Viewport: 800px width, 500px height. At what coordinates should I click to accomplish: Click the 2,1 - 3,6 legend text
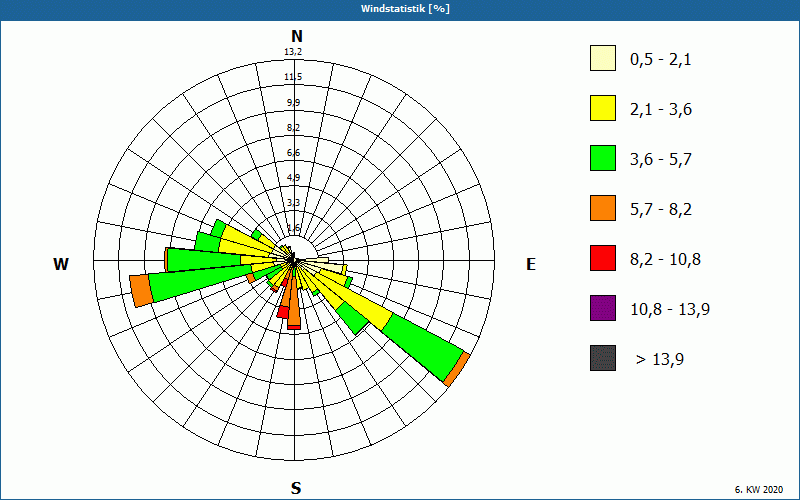661,110
